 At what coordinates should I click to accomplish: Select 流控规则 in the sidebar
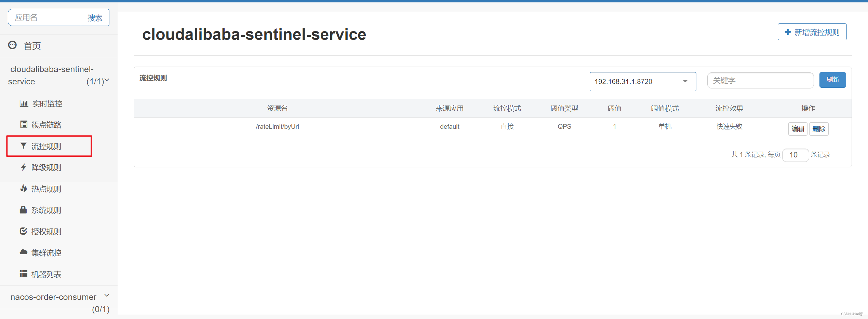pyautogui.click(x=46, y=146)
